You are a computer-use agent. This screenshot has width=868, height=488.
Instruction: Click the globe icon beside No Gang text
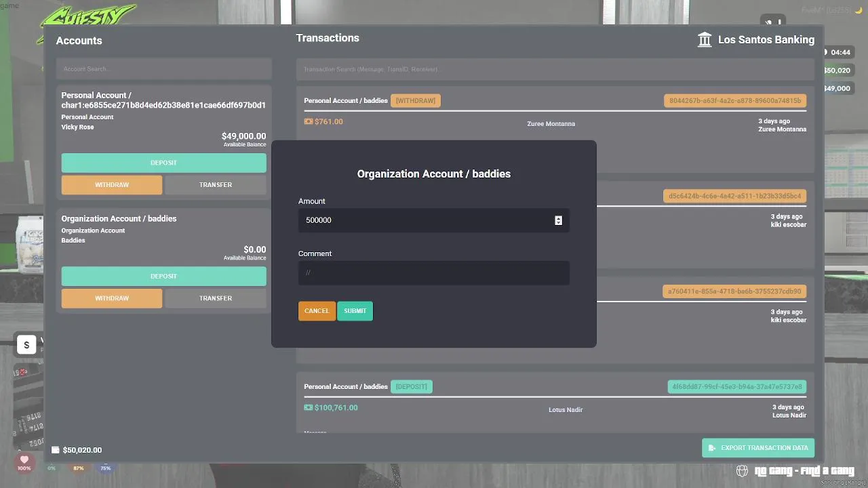coord(742,470)
